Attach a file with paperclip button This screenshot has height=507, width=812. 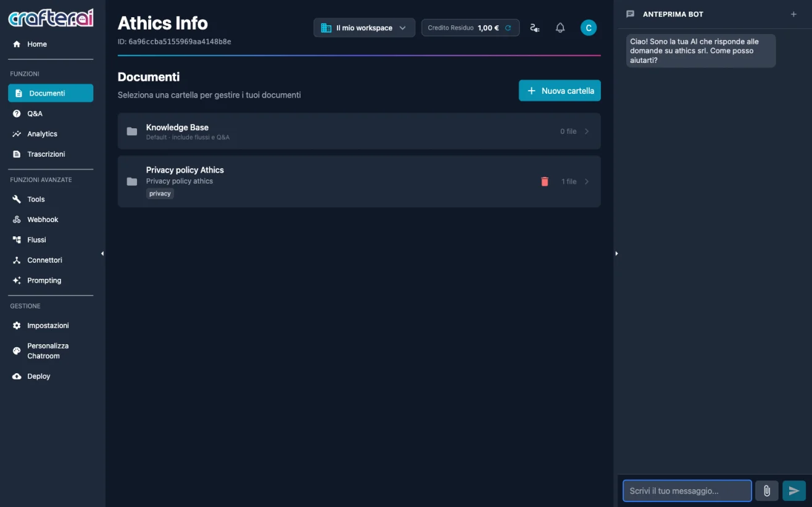click(767, 491)
